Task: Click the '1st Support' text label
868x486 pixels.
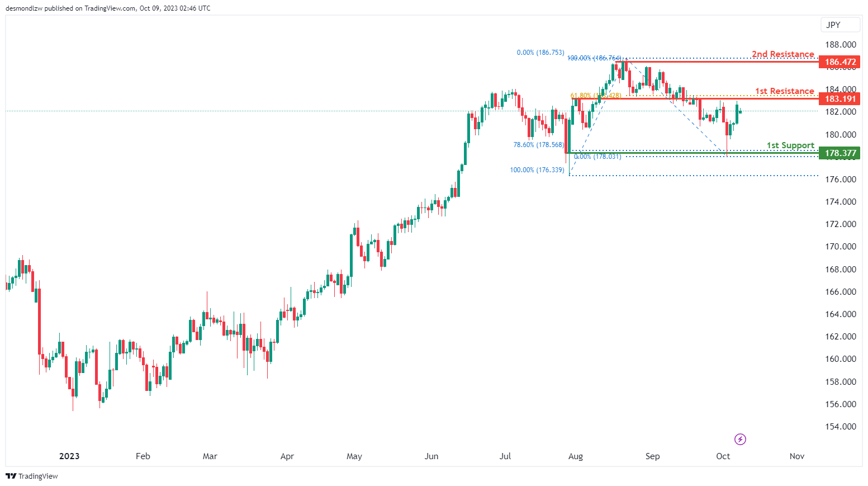Action: [x=790, y=145]
